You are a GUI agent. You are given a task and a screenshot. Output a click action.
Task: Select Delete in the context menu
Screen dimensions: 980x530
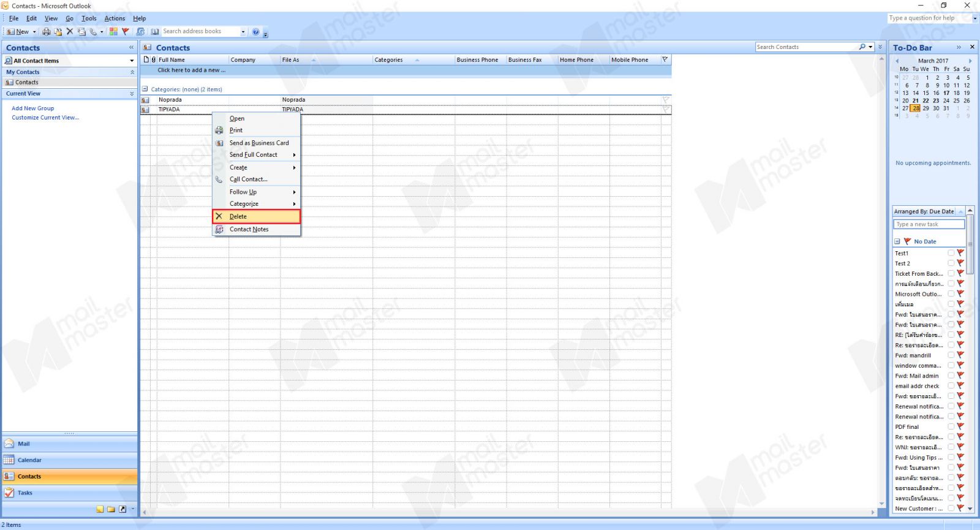[256, 216]
